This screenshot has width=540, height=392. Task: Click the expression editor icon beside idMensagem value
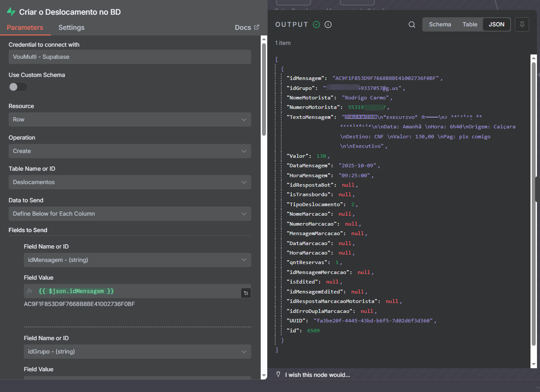click(x=246, y=293)
